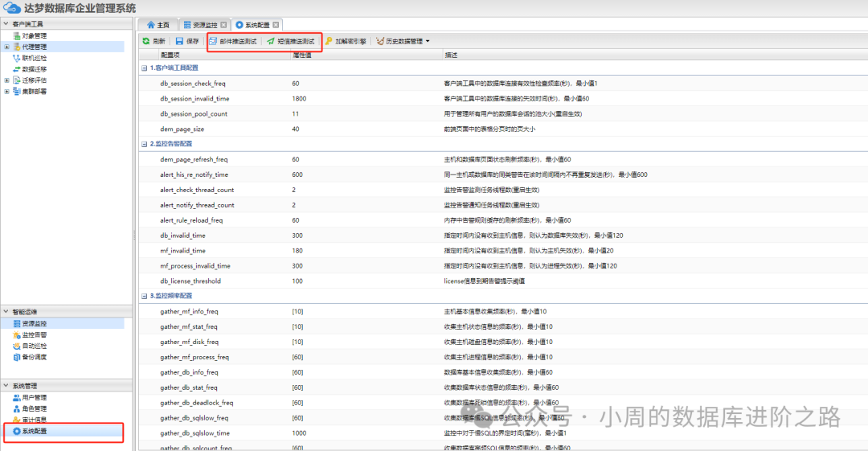Click the 100 value of db_license_threshold

click(297, 281)
